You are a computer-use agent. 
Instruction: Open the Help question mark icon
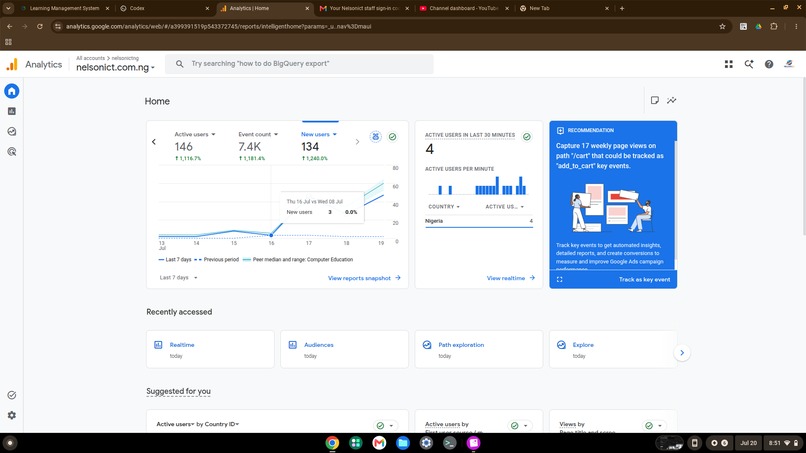(x=768, y=64)
